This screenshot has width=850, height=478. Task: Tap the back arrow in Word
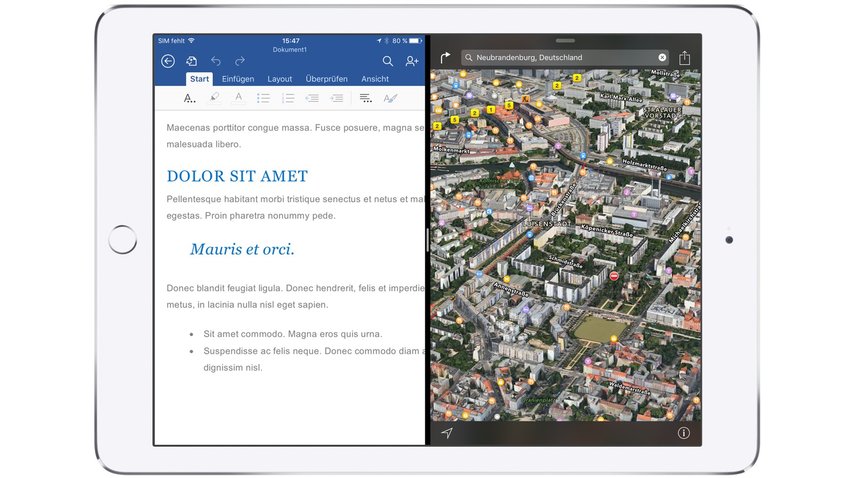[x=168, y=61]
